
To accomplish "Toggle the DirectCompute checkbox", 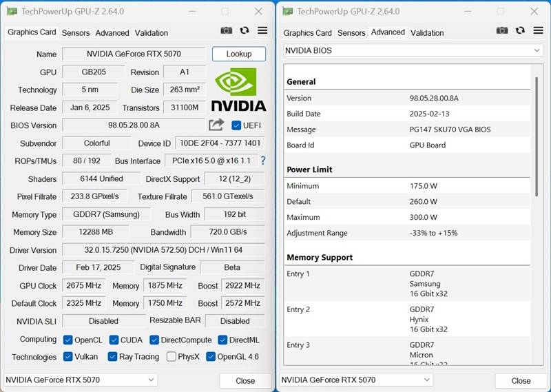I will (x=154, y=340).
